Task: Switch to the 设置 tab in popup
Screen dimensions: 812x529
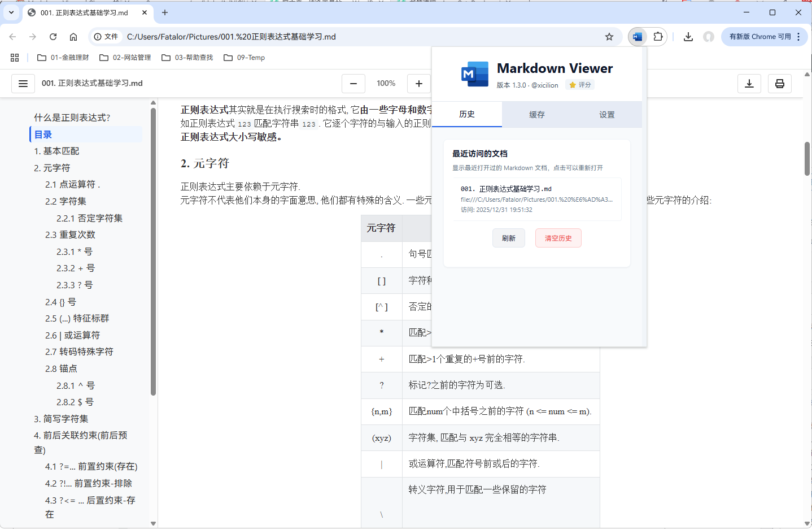Action: (607, 114)
